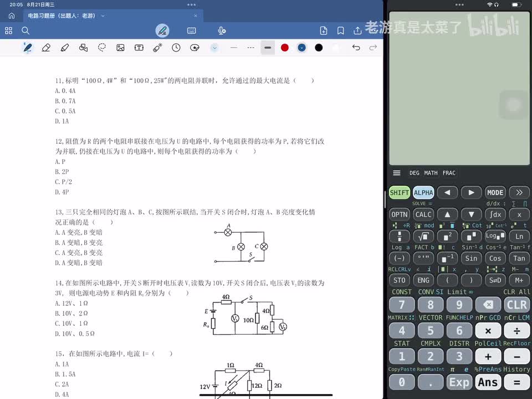Screen dimensions: 532x399
Task: Open the home screen icon
Action: 12,16
